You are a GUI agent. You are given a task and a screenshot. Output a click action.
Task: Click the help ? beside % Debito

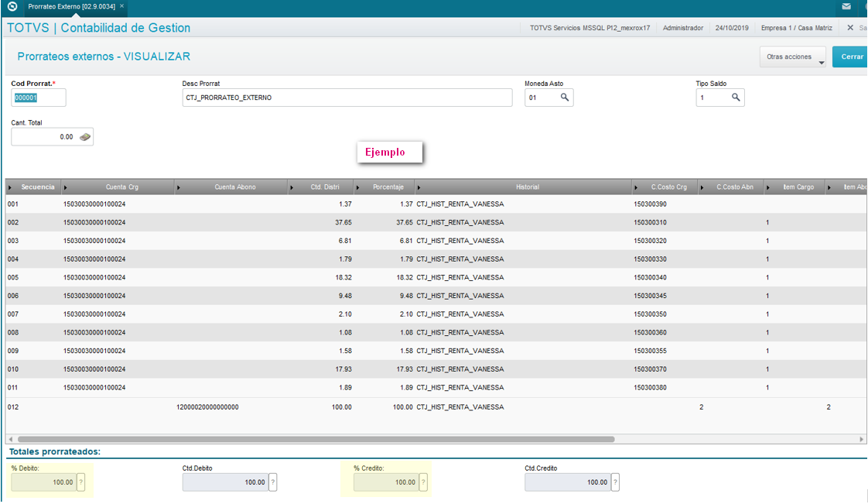point(80,482)
